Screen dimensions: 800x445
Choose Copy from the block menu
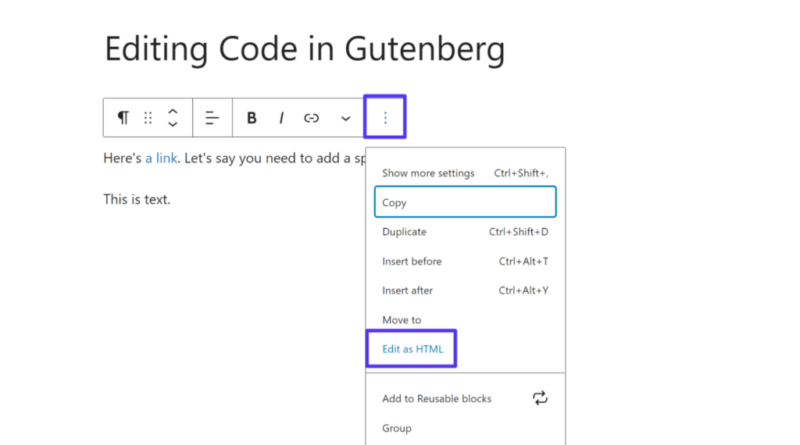[x=465, y=202]
